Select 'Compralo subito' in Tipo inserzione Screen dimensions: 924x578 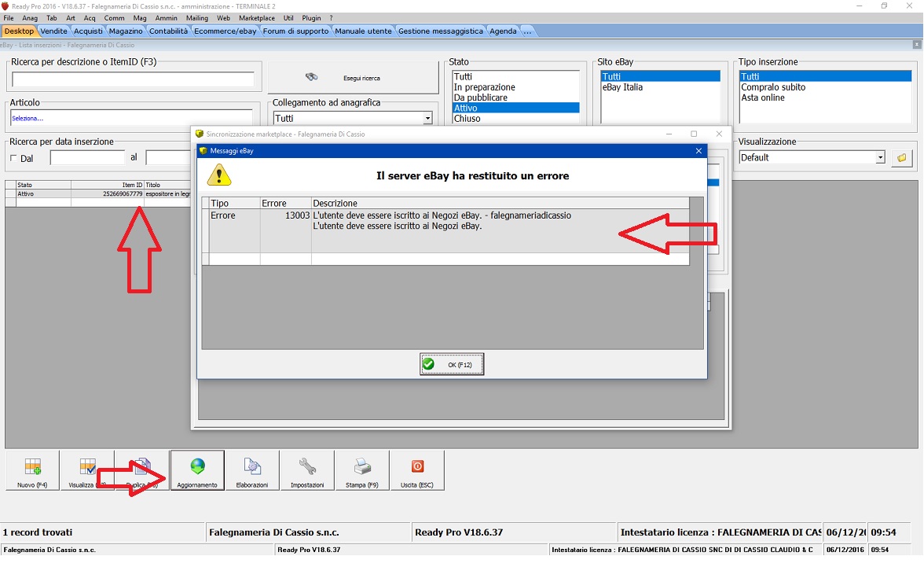[825, 87]
